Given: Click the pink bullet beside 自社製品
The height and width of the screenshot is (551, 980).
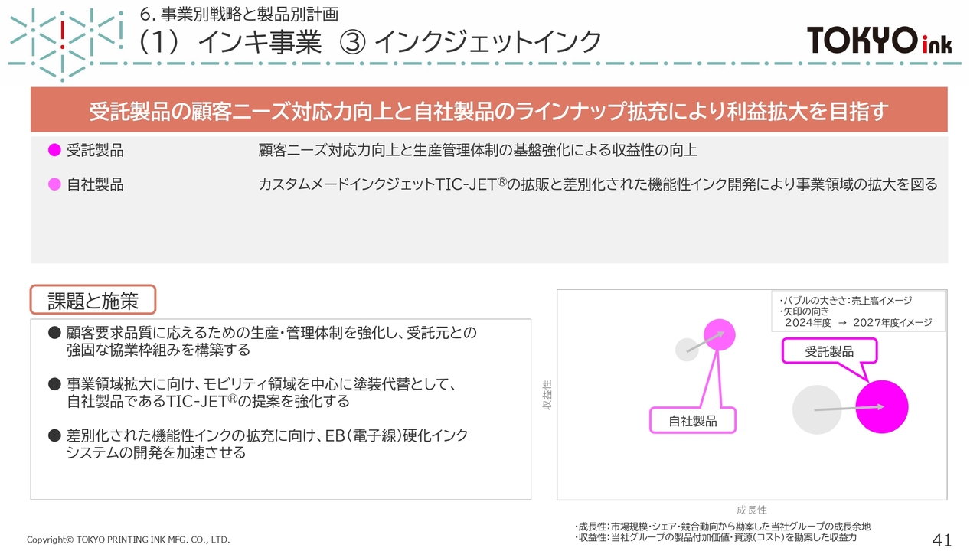Looking at the screenshot, I should tap(54, 184).
